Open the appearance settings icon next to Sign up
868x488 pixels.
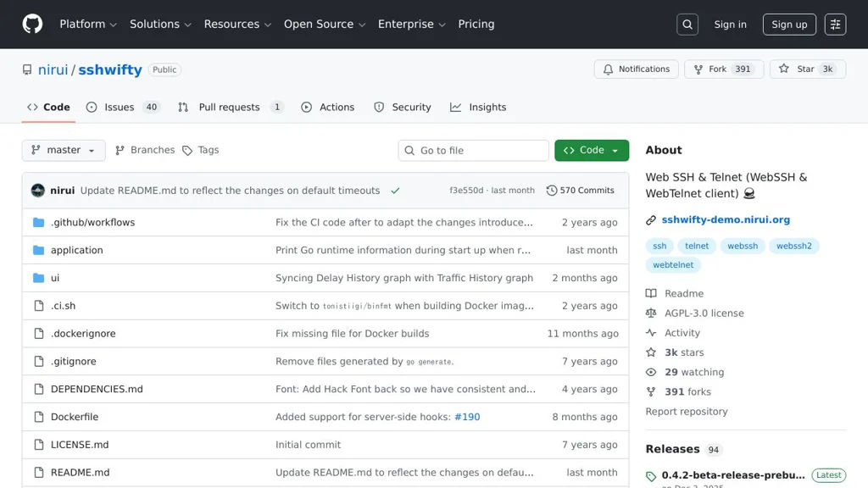pyautogui.click(x=835, y=25)
